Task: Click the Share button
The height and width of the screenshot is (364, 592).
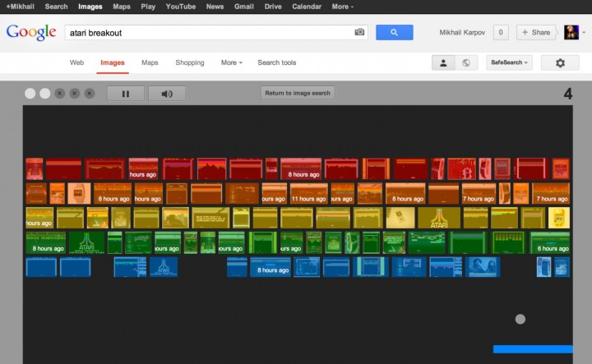Action: (536, 32)
